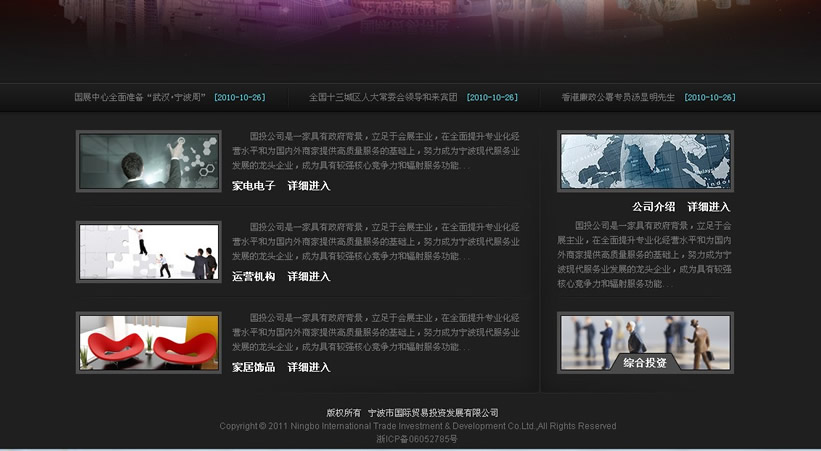Open the 综合投资 banner image
Image resolution: width=821 pixels, height=451 pixels.
coord(645,337)
